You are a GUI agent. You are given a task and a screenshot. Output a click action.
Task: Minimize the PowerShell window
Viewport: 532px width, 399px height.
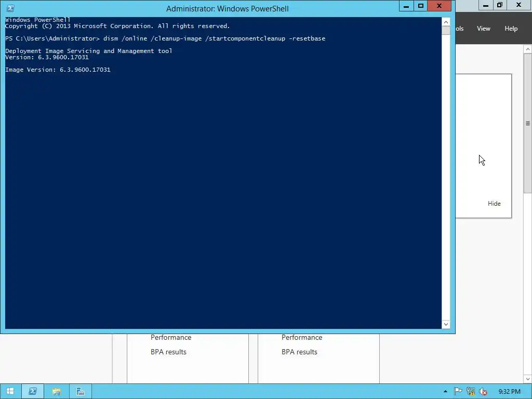(406, 6)
